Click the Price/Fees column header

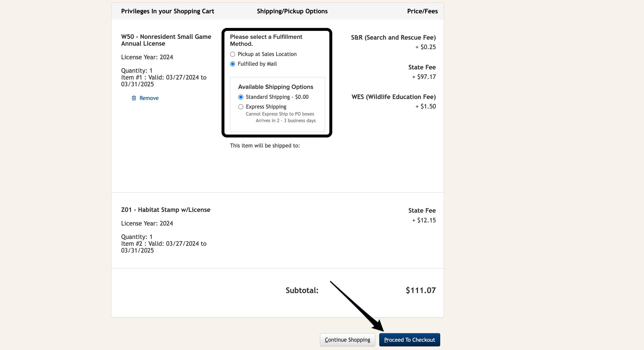tap(422, 11)
